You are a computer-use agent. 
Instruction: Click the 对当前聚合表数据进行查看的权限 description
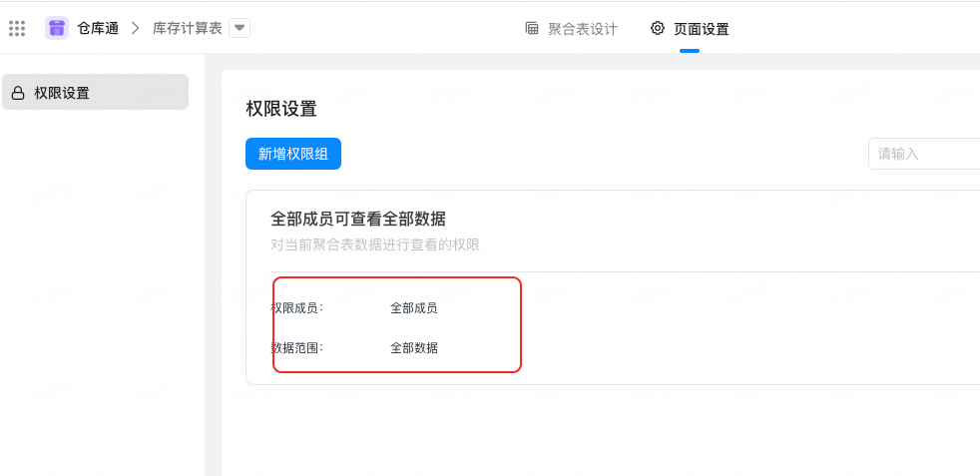[x=375, y=244]
